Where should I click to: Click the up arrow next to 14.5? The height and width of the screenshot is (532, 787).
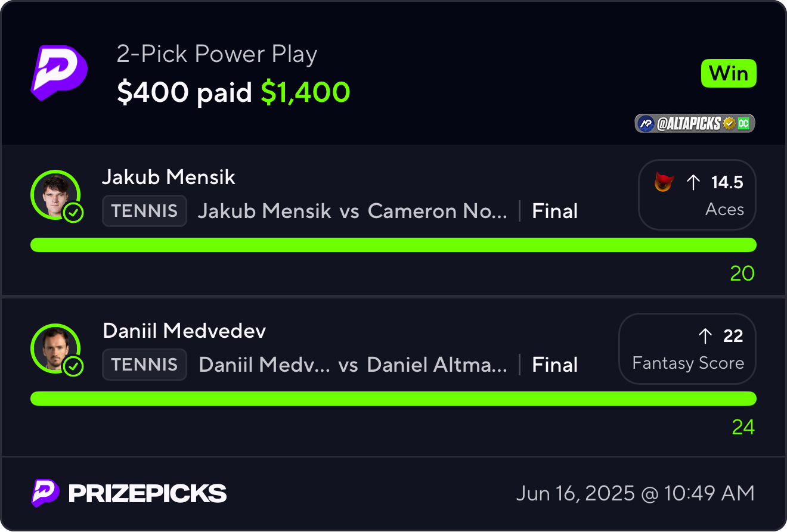(693, 182)
